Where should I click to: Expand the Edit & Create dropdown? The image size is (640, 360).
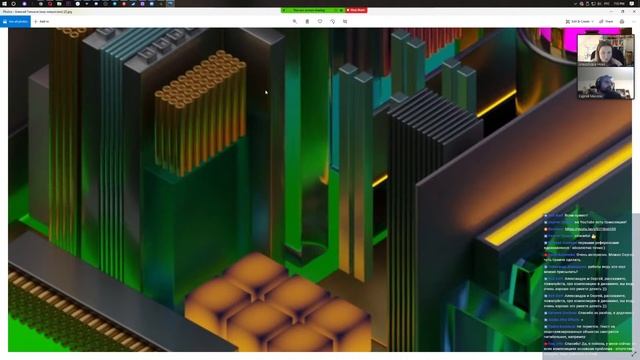pos(579,22)
